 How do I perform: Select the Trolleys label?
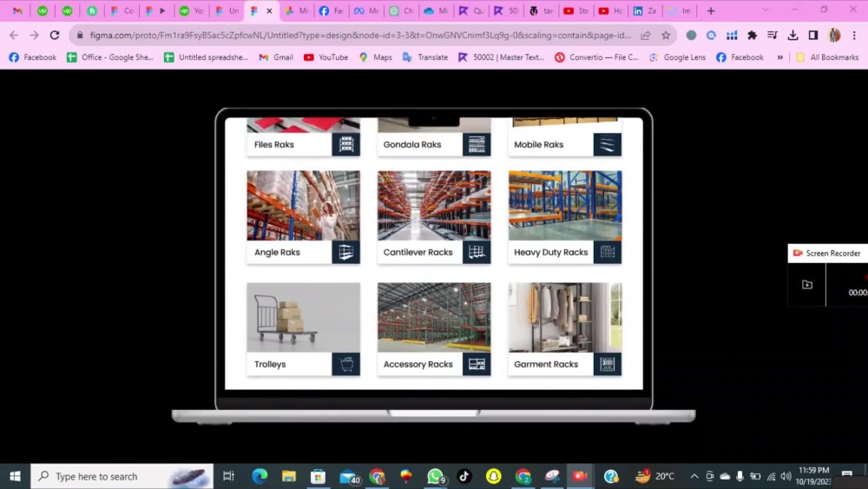tap(270, 365)
